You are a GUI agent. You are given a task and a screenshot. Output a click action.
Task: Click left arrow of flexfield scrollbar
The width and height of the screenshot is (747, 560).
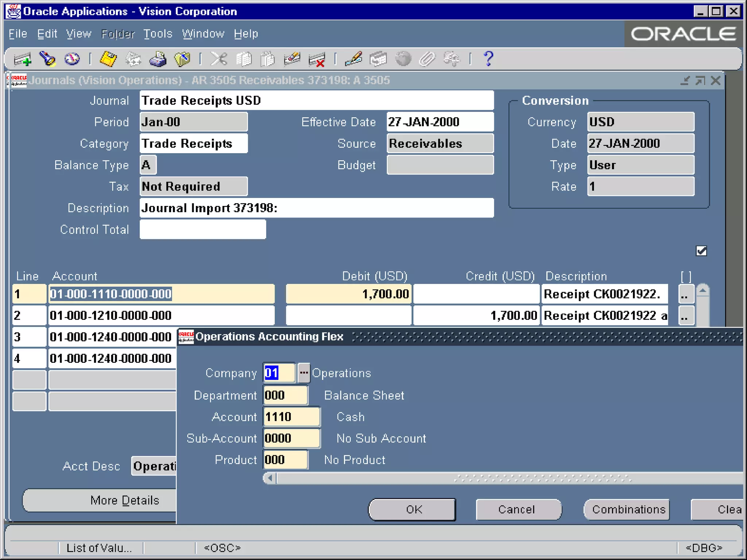[x=270, y=478]
